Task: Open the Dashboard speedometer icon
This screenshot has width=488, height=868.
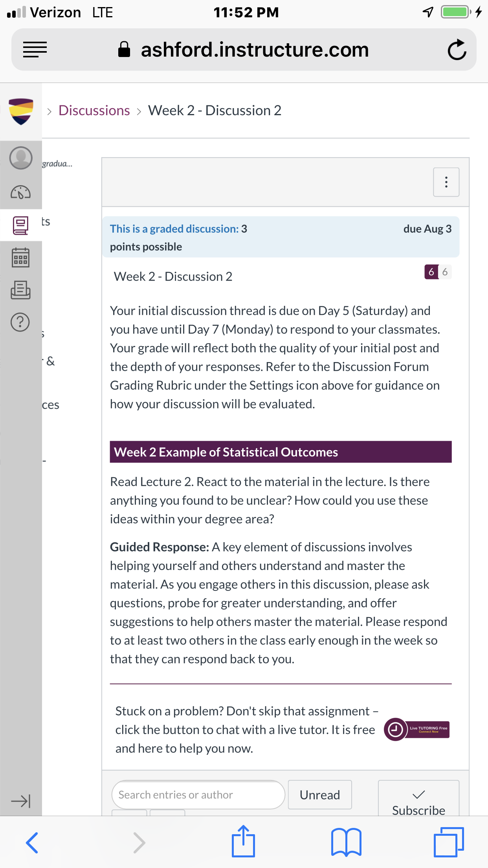Action: pyautogui.click(x=21, y=193)
